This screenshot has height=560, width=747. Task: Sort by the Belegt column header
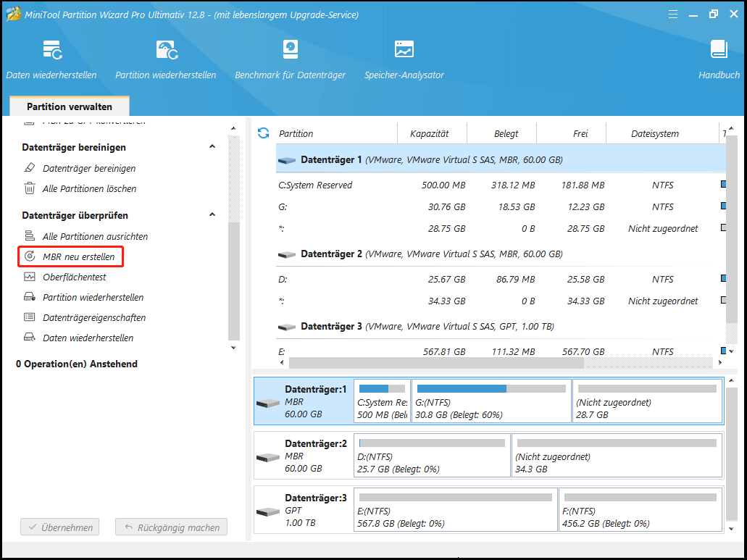tap(501, 133)
